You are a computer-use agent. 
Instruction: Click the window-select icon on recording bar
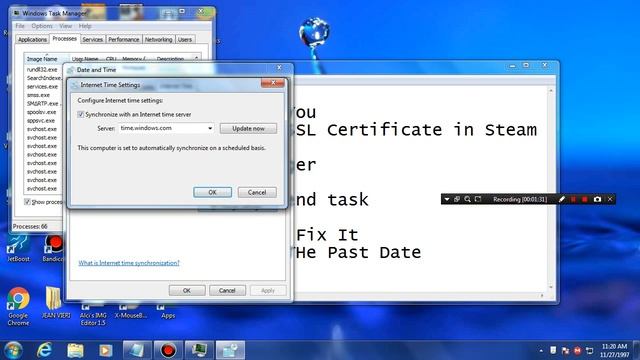coord(457,199)
